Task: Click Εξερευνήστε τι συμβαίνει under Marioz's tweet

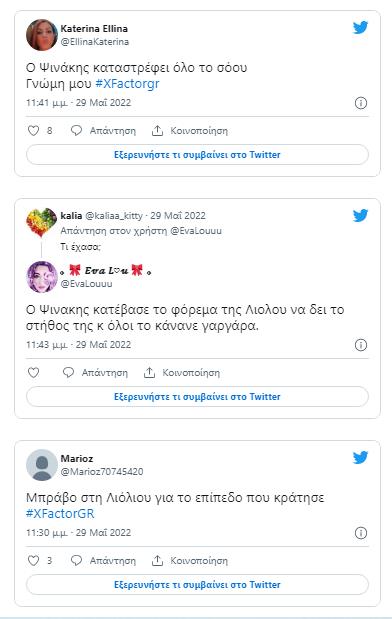Action: (x=197, y=585)
